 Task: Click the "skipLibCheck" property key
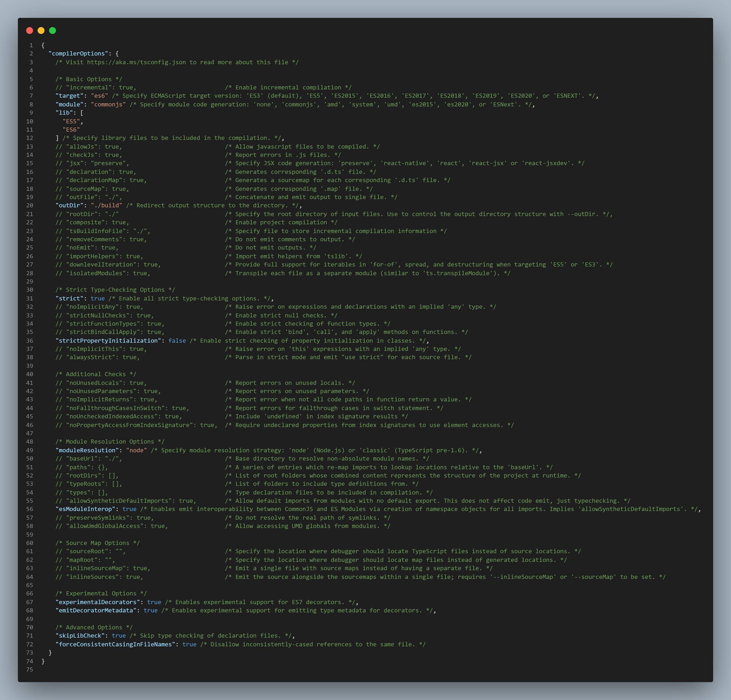tap(80, 636)
